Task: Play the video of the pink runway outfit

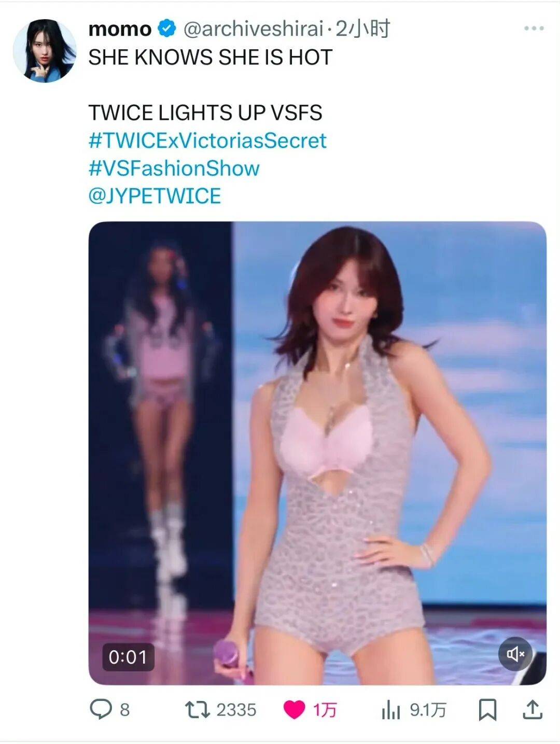Action: point(317,453)
